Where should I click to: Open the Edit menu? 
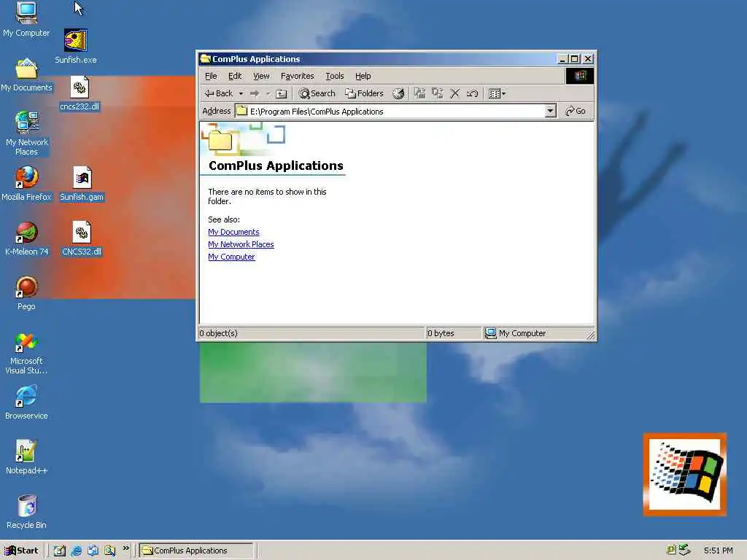click(235, 76)
